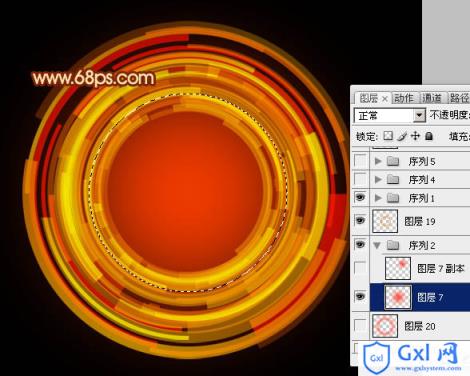Viewport: 470px width, 376px height.
Task: Show the 序列 5 group visibility box
Action: coord(360,160)
